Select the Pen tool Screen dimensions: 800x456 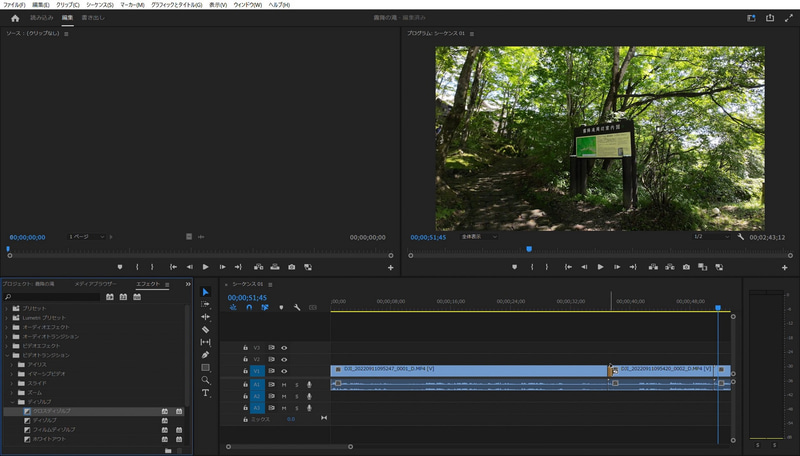(205, 354)
